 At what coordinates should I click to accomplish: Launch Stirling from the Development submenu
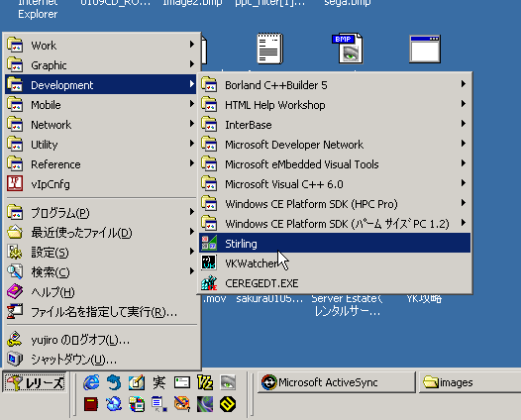tap(335, 244)
